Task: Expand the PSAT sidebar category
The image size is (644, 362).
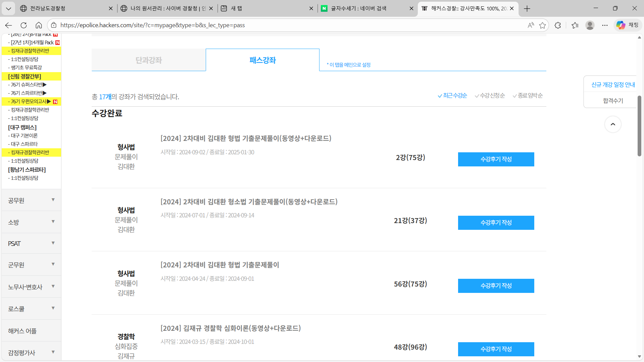Action: click(x=31, y=244)
